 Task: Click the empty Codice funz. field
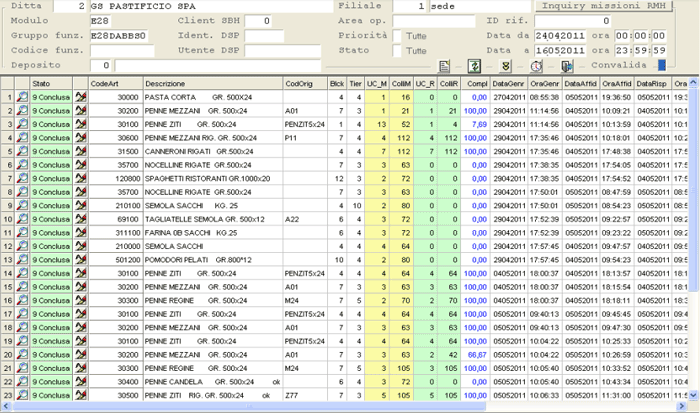pos(122,50)
